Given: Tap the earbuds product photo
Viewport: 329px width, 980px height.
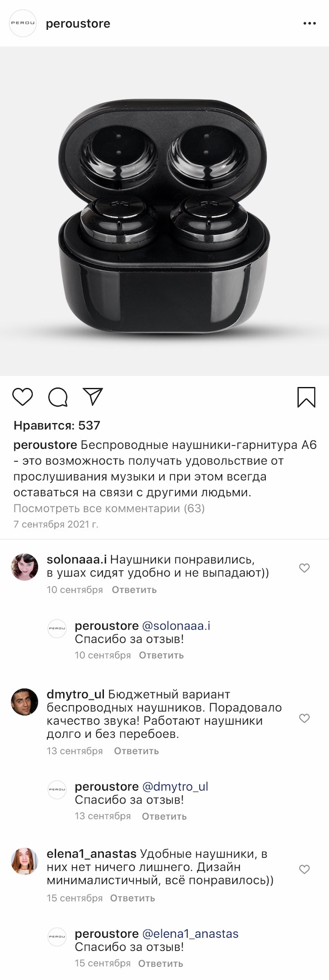Looking at the screenshot, I should click(x=164, y=211).
